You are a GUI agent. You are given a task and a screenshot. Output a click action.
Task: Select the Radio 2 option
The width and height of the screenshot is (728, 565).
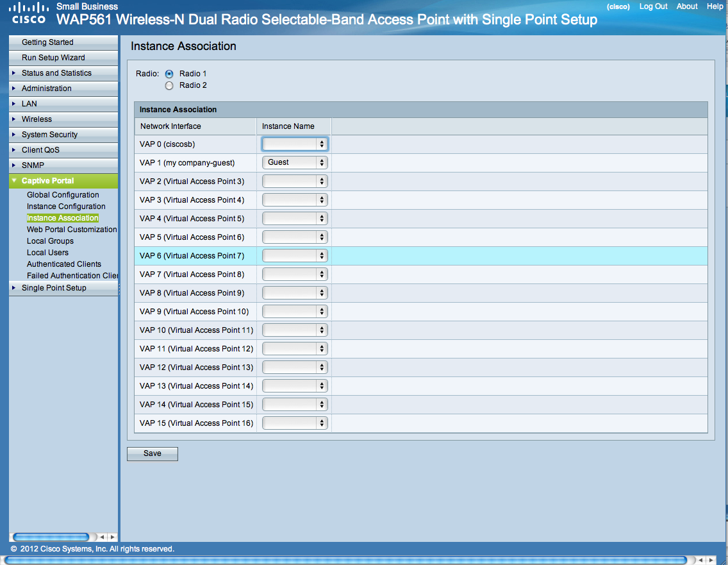click(169, 85)
